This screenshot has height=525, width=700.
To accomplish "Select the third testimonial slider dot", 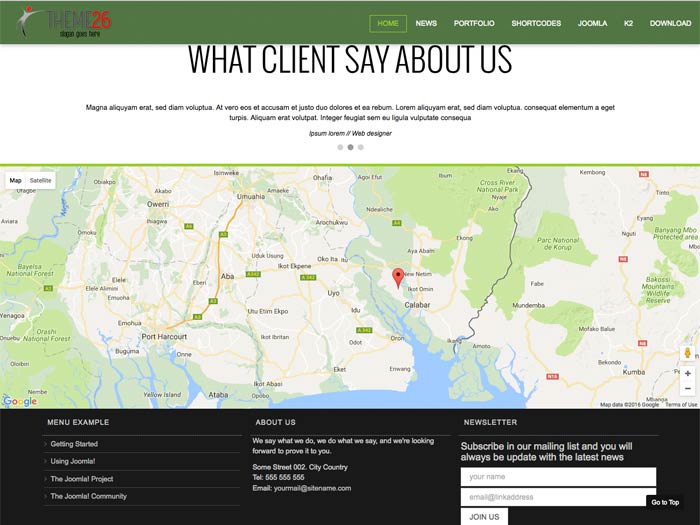I will [x=361, y=147].
